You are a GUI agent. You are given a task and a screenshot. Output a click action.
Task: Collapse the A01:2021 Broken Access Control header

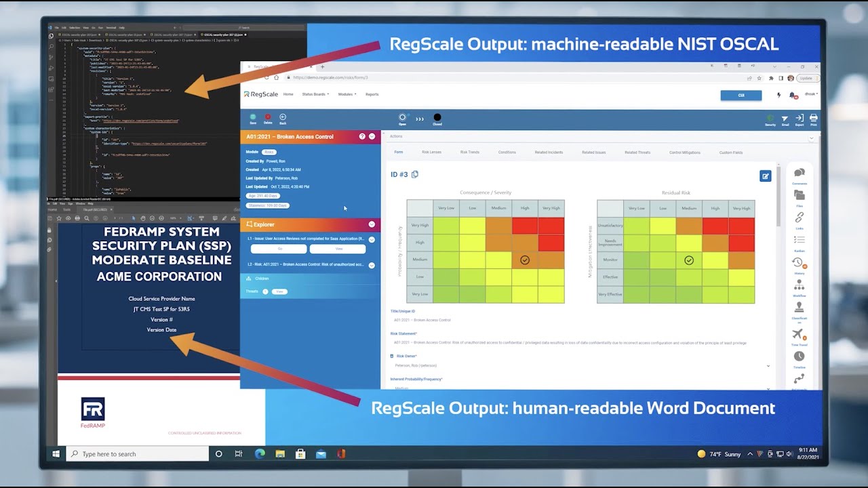[x=372, y=136]
